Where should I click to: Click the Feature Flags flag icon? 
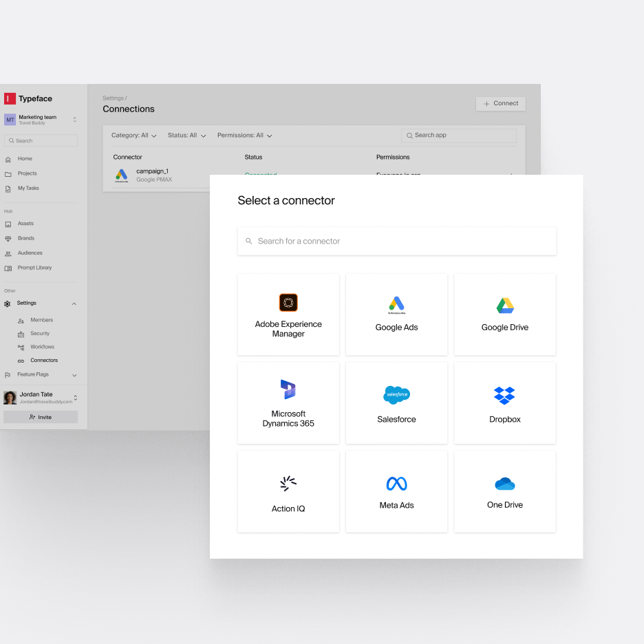click(8, 375)
